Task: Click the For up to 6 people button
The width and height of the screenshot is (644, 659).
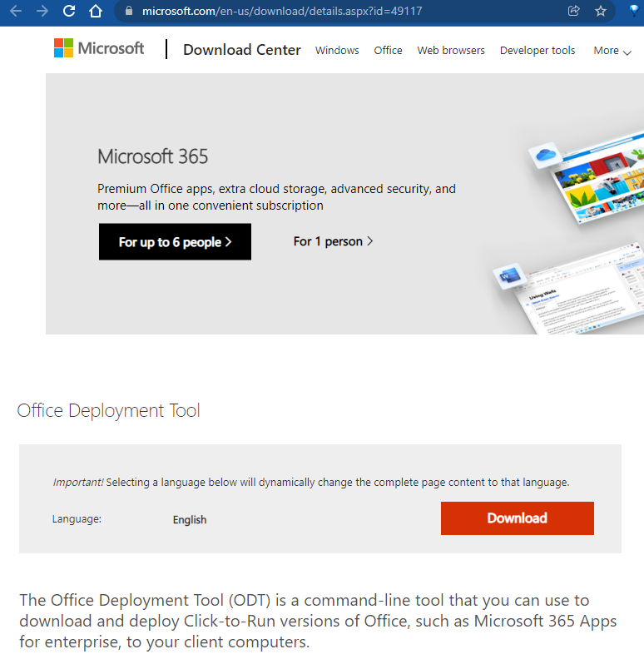Action: coord(175,241)
